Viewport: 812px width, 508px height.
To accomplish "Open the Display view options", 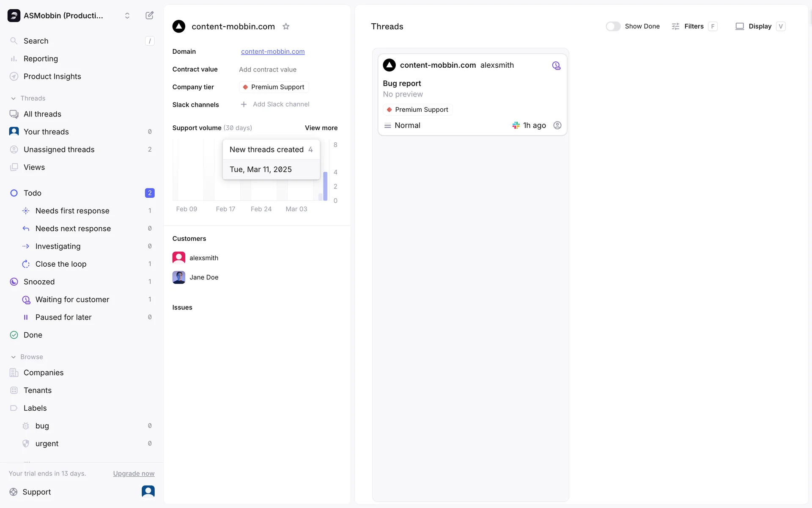I will click(760, 26).
